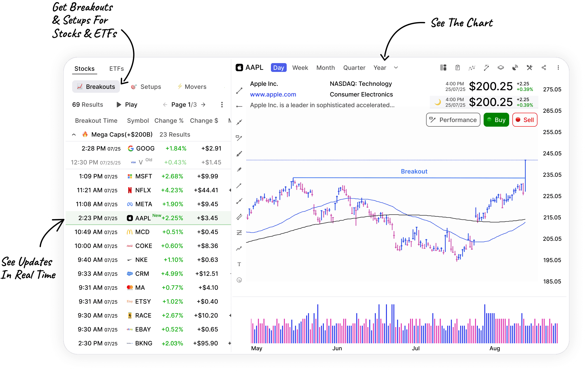Click the satellite dish alerts icon
588x373 pixels.
tap(515, 68)
